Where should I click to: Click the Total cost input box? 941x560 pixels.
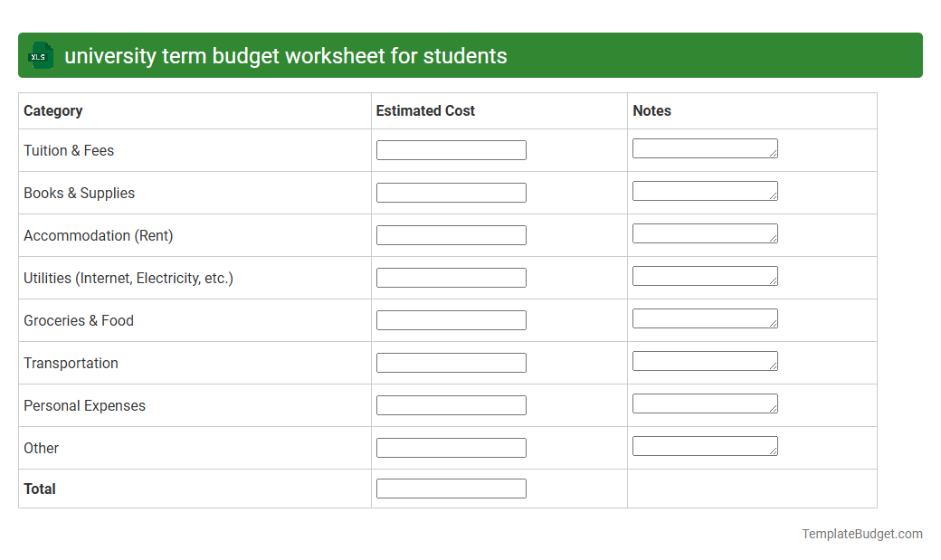pos(451,488)
